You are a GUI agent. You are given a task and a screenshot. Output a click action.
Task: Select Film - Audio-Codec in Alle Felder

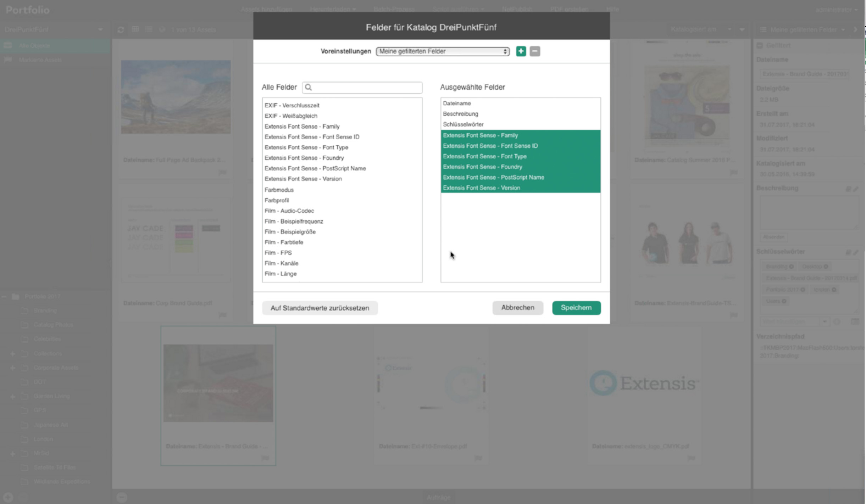(342, 211)
